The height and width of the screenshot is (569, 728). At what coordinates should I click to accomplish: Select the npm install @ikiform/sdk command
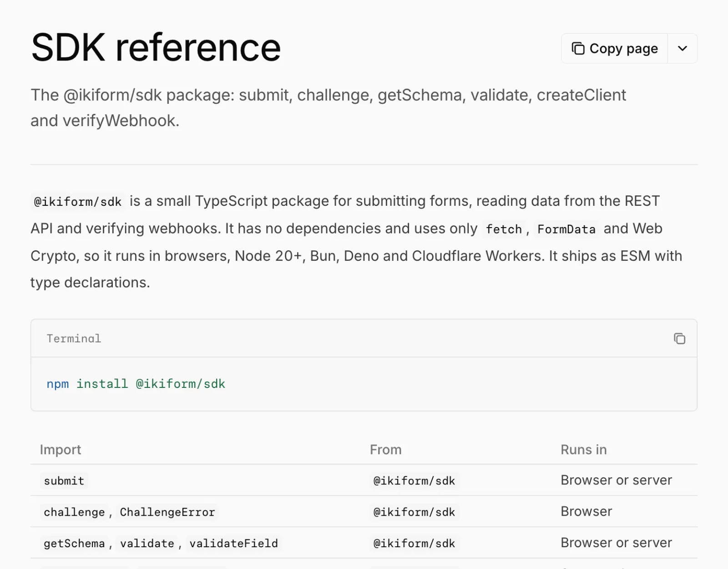[x=136, y=384]
